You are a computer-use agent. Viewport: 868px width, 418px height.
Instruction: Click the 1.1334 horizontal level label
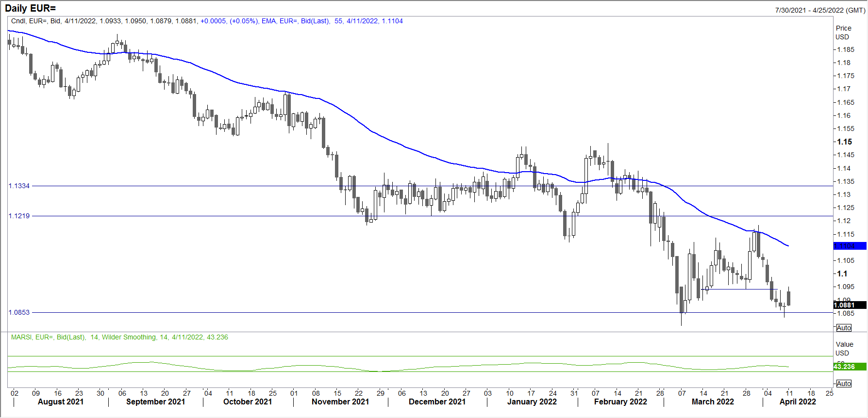pos(19,186)
